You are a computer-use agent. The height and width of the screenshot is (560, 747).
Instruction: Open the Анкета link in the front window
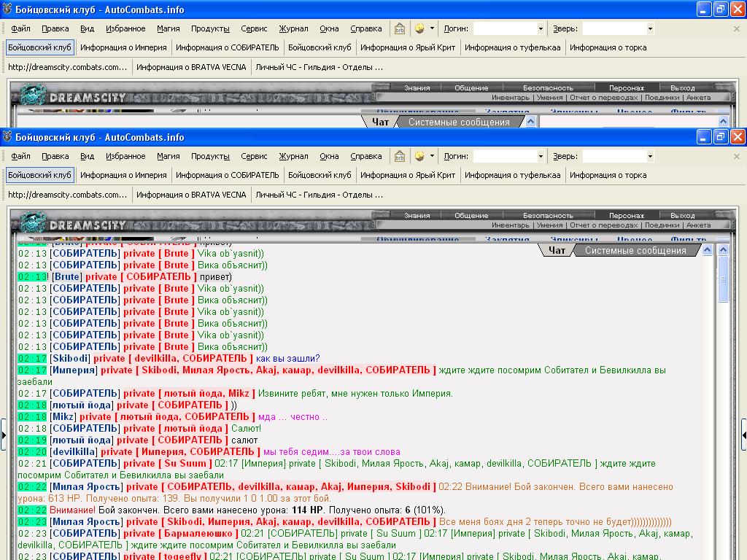(698, 225)
